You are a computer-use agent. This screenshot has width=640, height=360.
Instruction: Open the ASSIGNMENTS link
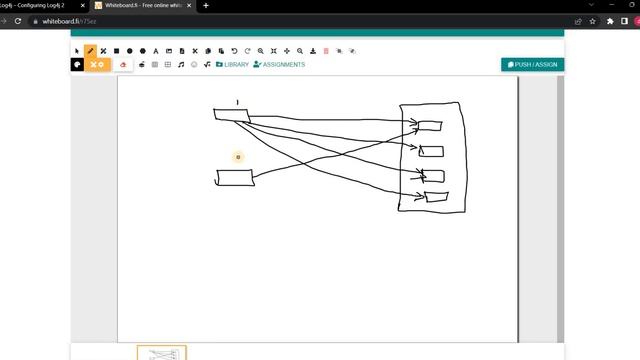tap(279, 64)
